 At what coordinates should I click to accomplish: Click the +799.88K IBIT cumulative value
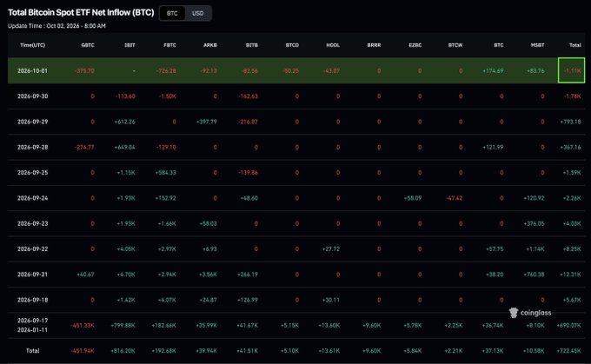click(123, 326)
